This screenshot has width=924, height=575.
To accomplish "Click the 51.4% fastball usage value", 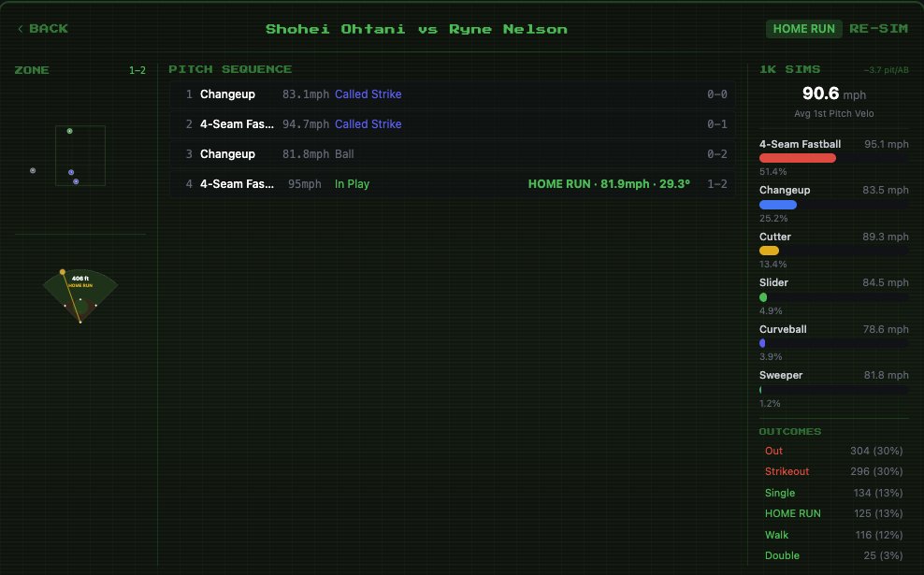I will (x=772, y=171).
